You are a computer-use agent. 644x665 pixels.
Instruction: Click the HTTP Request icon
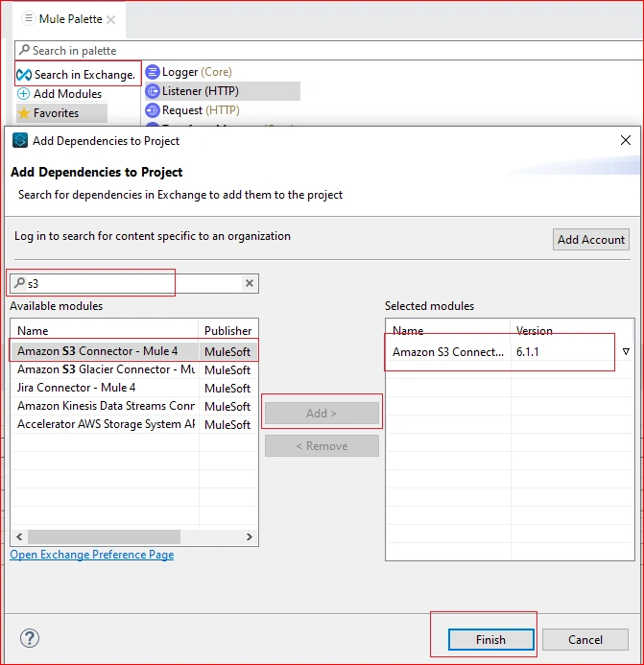(x=153, y=110)
